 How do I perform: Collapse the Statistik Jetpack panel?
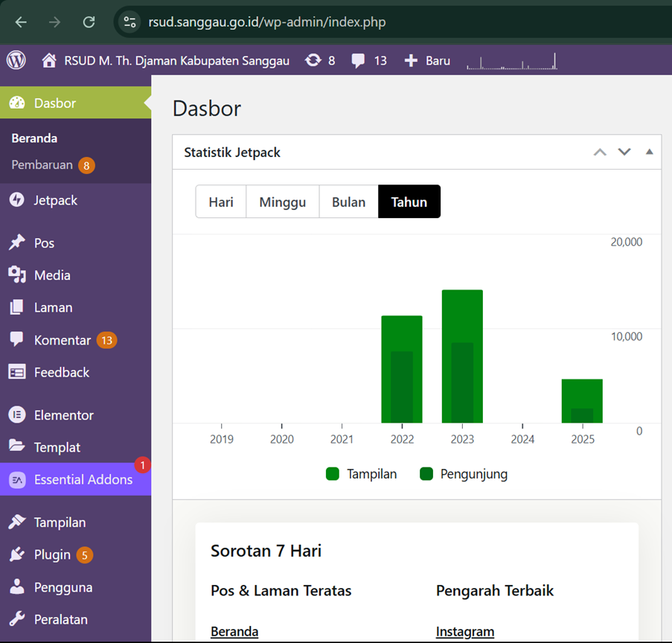click(x=649, y=152)
